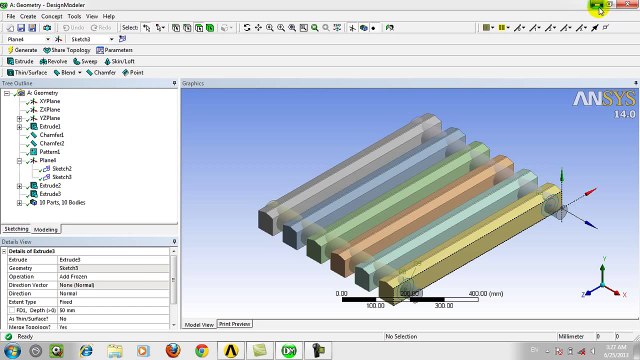Click the 50 mm depth value field
This screenshot has height=360, width=640.
pos(113,311)
